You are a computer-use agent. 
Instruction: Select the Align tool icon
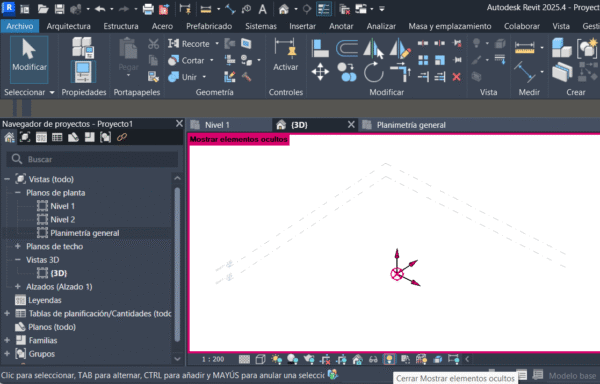tap(320, 48)
